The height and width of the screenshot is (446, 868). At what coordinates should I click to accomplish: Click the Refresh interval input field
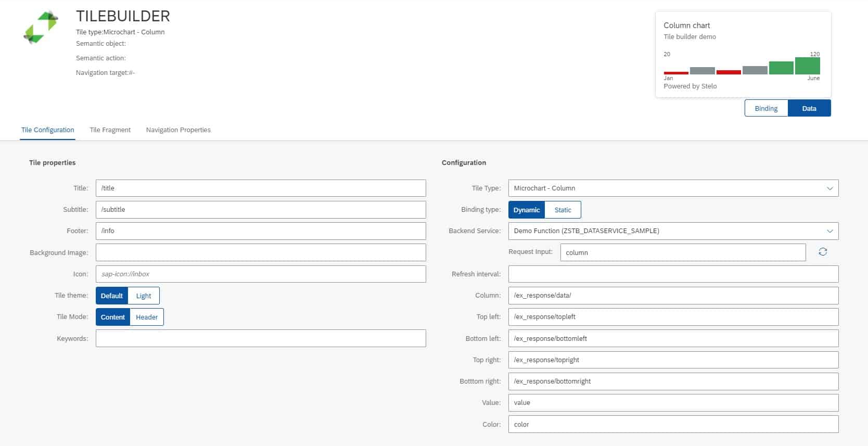[x=673, y=274]
